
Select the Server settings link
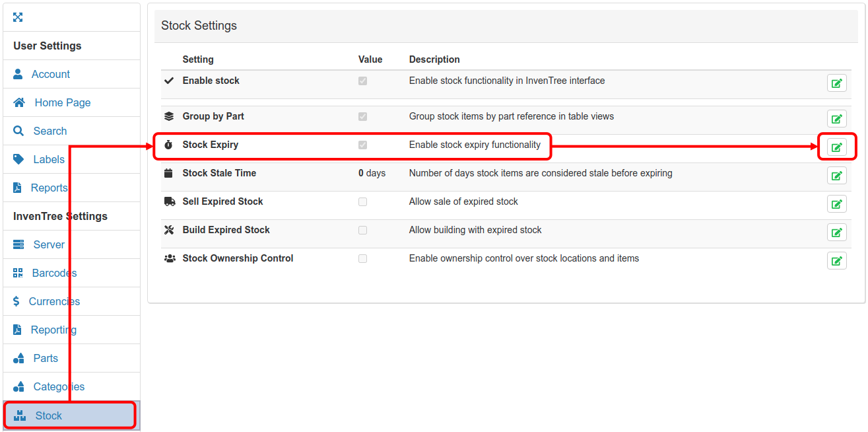(x=49, y=244)
